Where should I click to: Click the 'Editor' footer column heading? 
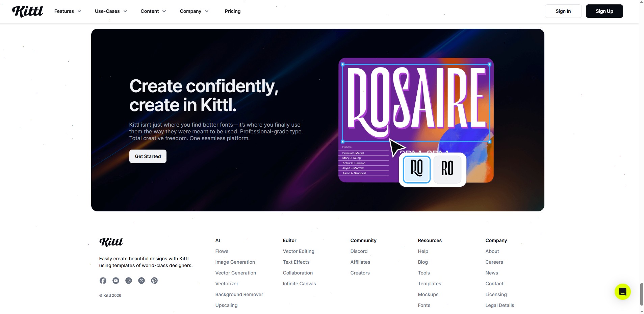[x=289, y=240]
